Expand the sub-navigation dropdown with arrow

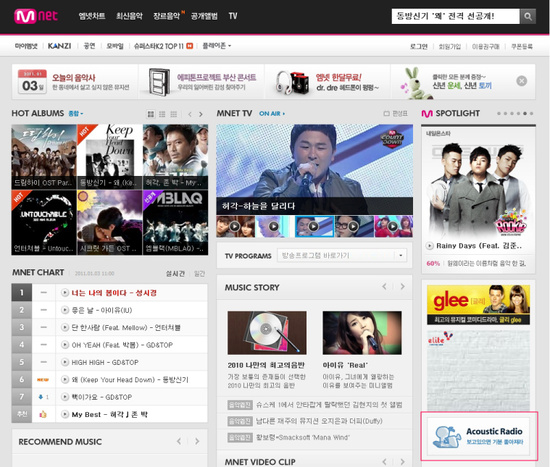click(216, 46)
